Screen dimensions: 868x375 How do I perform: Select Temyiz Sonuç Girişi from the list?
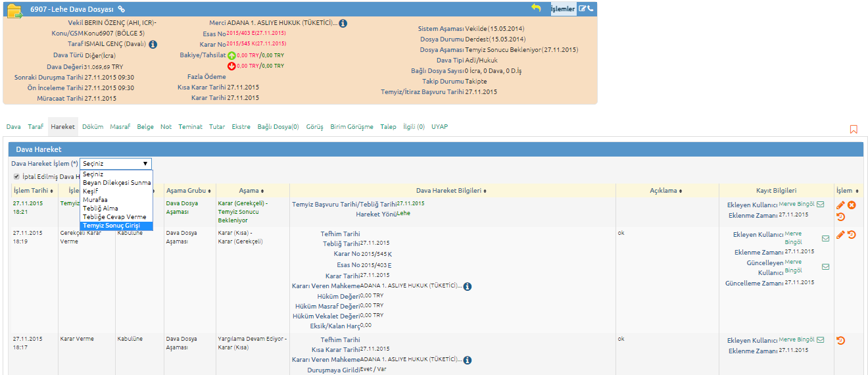[116, 226]
